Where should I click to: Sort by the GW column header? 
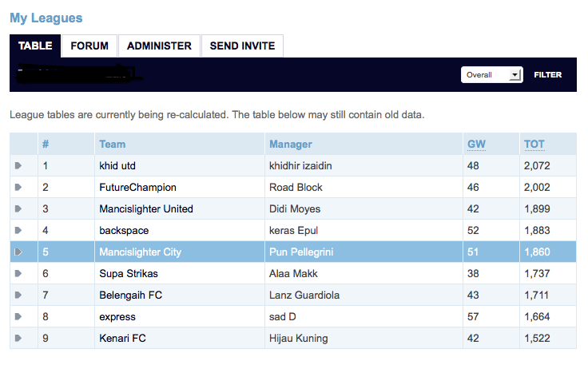tap(476, 145)
